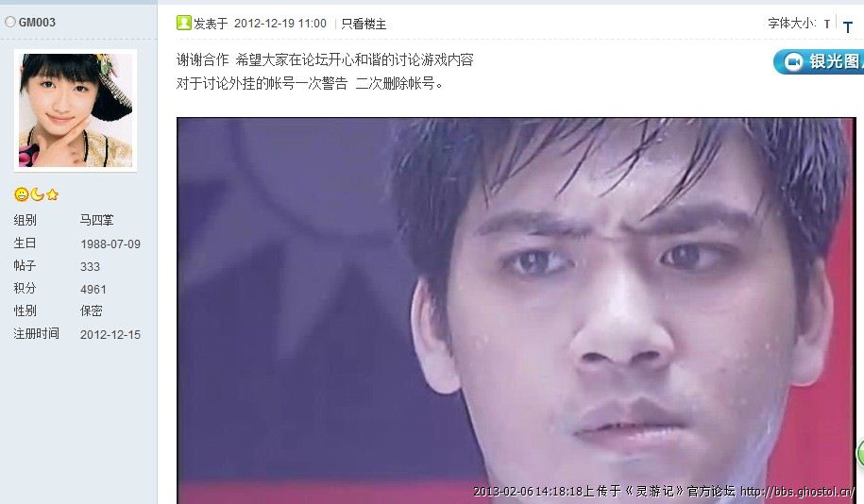This screenshot has height=504, width=864.
Task: Click the 字体大小 label
Action: coord(791,24)
